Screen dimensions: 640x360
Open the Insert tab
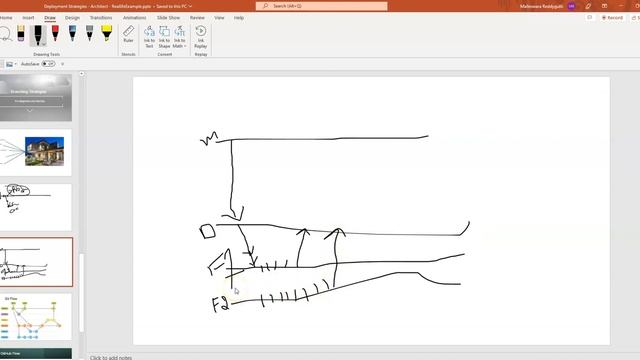click(28, 18)
